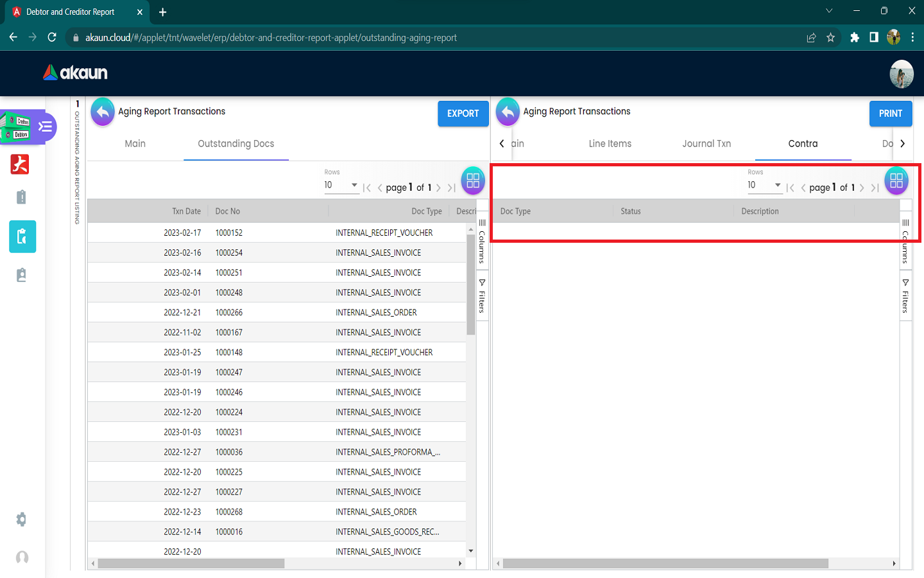
Task: Click the highlighted teal clipboard sidebar icon
Action: pos(22,237)
